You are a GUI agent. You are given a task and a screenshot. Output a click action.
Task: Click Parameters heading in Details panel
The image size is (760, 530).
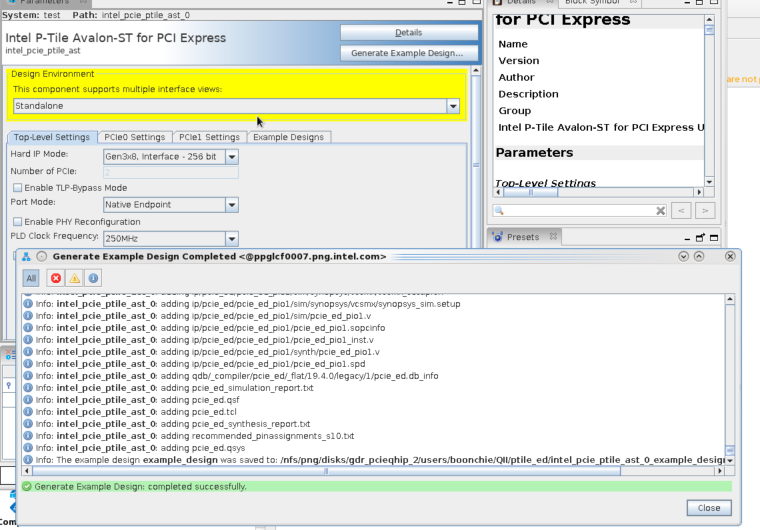534,152
